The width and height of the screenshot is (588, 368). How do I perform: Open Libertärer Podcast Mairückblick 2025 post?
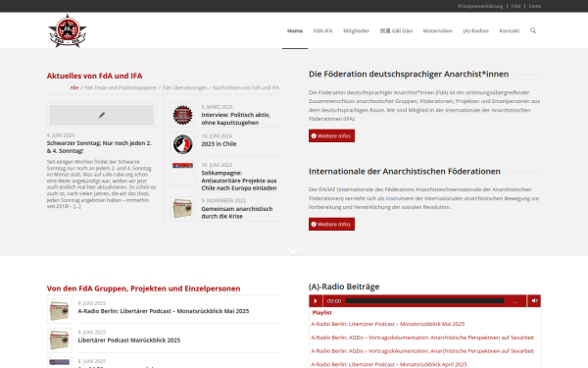click(x=129, y=341)
